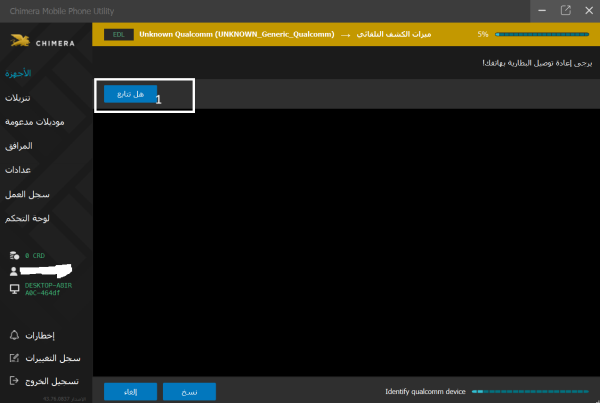Click the arrow icon in header
Screen dimensions: 600x403
coord(346,35)
